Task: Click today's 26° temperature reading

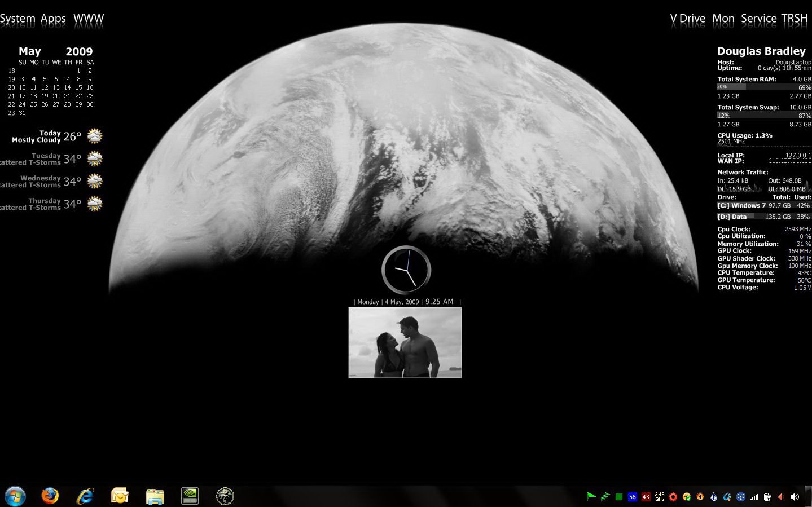Action: 72,136
